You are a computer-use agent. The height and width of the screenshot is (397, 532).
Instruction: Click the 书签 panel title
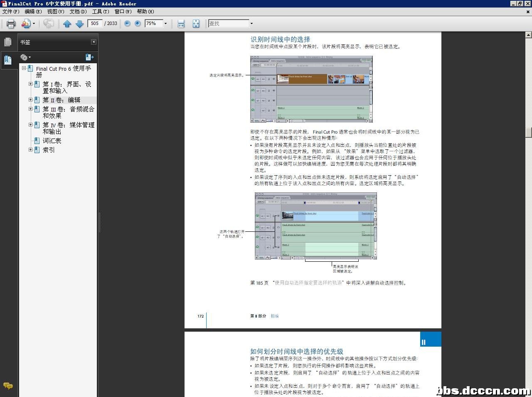[25, 42]
